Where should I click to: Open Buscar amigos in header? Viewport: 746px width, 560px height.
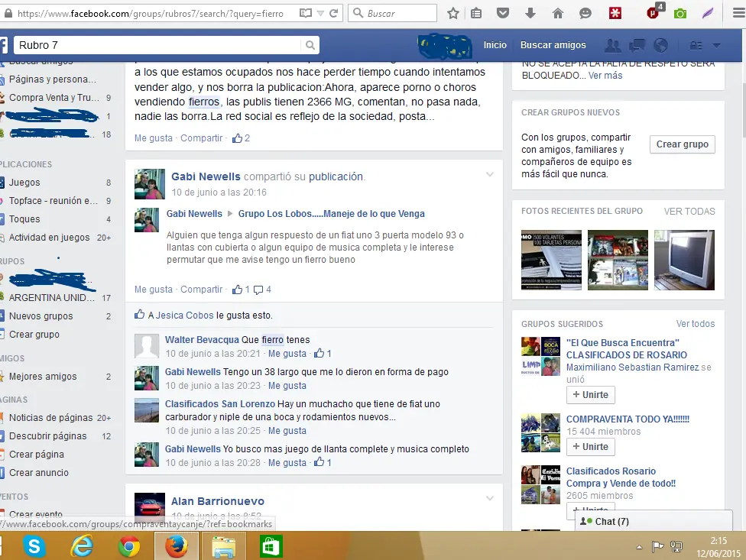pos(553,44)
